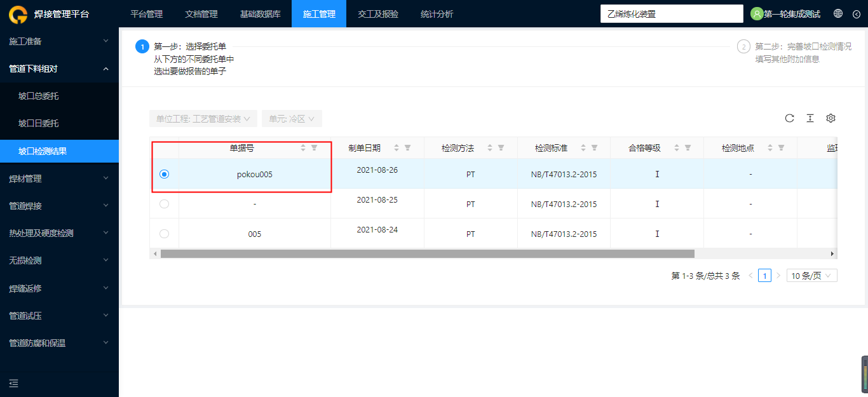The image size is (868, 397).
Task: Open 平台管理 top menu
Action: pos(147,14)
